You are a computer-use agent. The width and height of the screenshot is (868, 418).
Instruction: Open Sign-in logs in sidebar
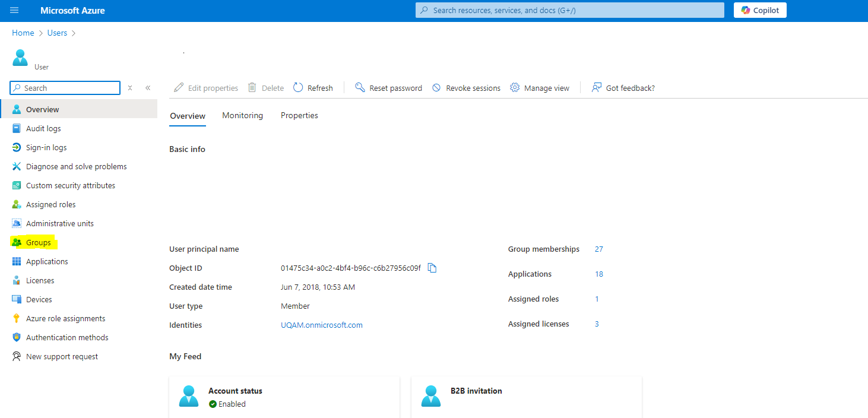point(46,147)
